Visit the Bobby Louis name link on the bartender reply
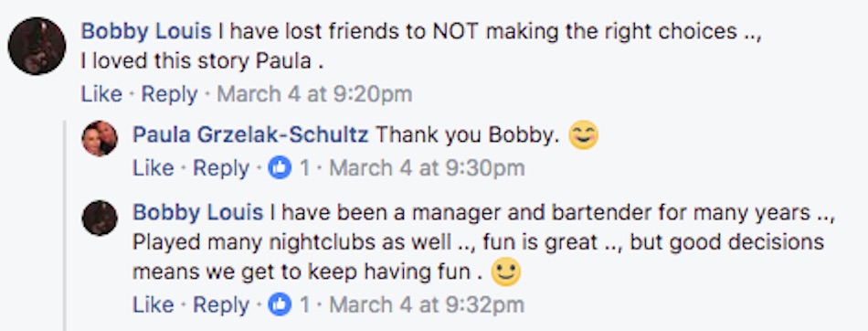 pos(198,213)
